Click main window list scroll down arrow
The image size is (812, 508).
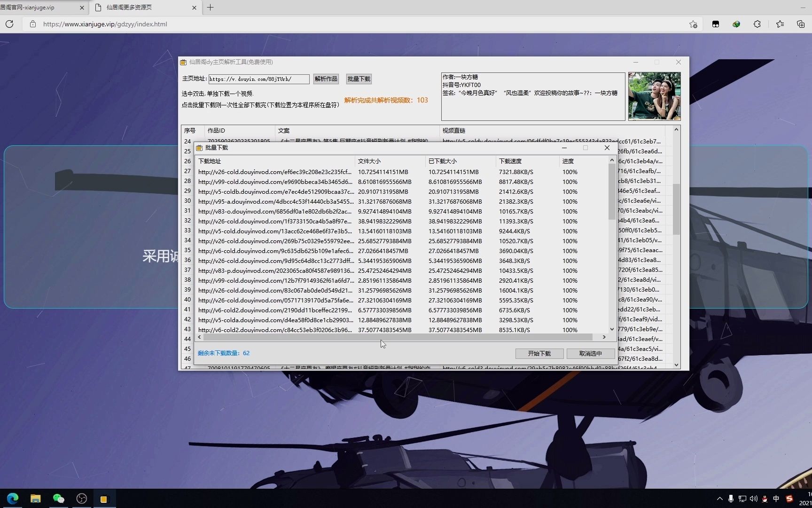pyautogui.click(x=676, y=365)
